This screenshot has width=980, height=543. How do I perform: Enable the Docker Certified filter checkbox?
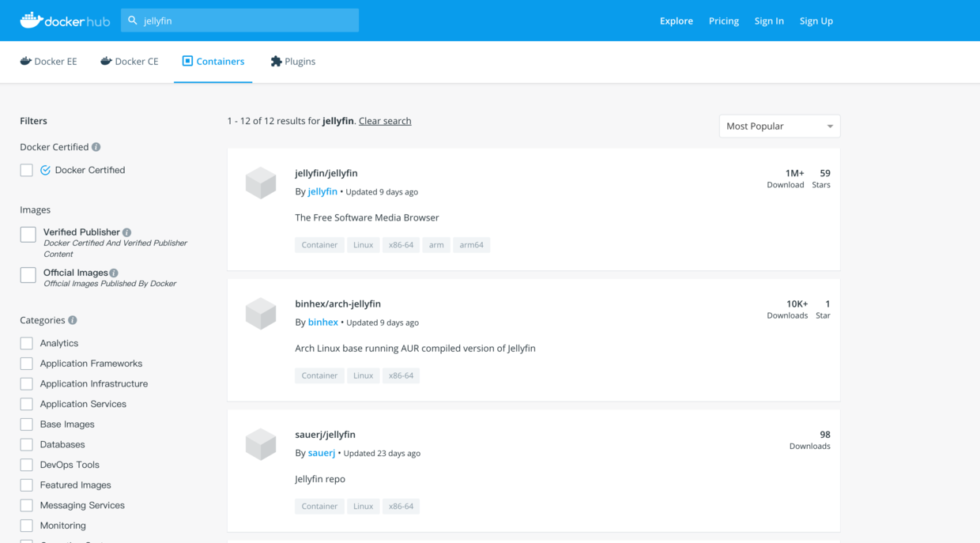click(27, 170)
